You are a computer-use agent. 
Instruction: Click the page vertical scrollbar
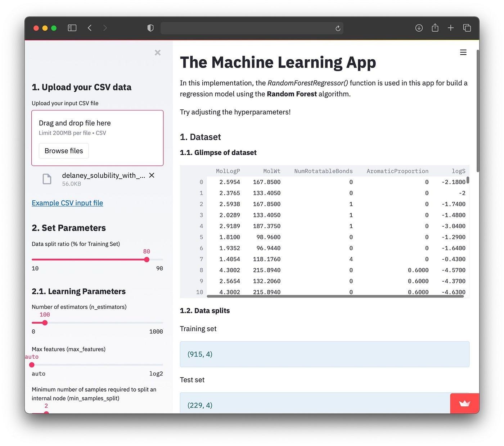point(478,111)
